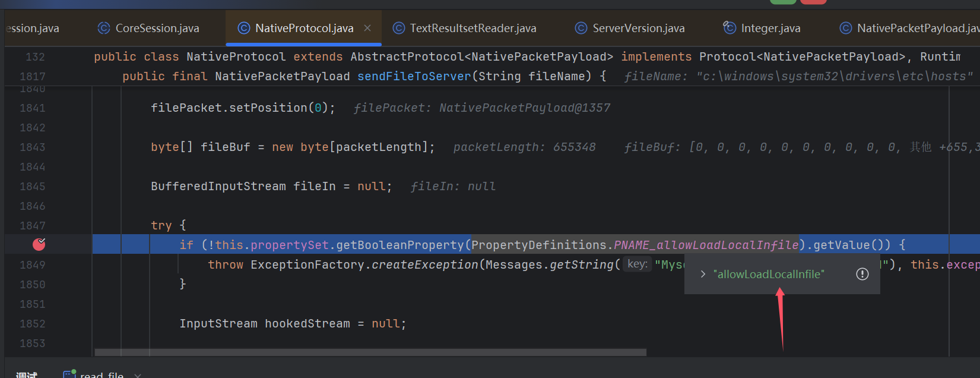
Task: Click the "throw" keyword on line 1849
Action: (226, 265)
